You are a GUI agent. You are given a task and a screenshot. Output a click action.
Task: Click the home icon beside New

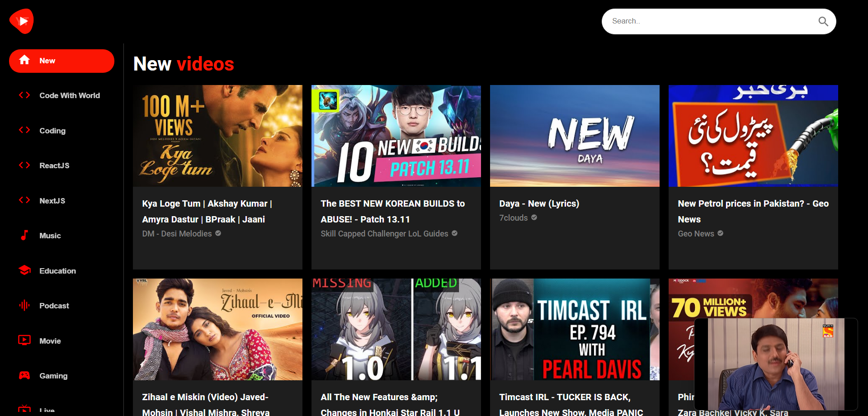(x=24, y=60)
